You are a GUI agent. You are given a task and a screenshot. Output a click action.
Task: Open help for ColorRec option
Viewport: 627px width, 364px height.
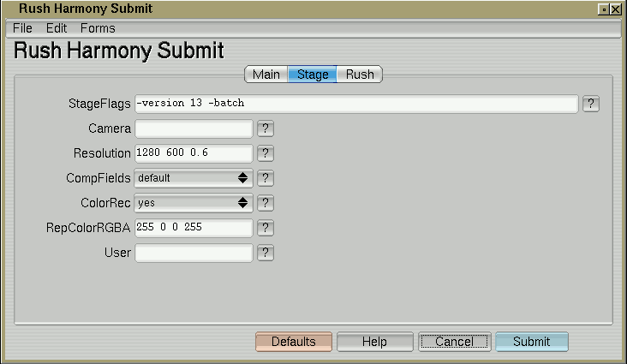click(x=266, y=203)
